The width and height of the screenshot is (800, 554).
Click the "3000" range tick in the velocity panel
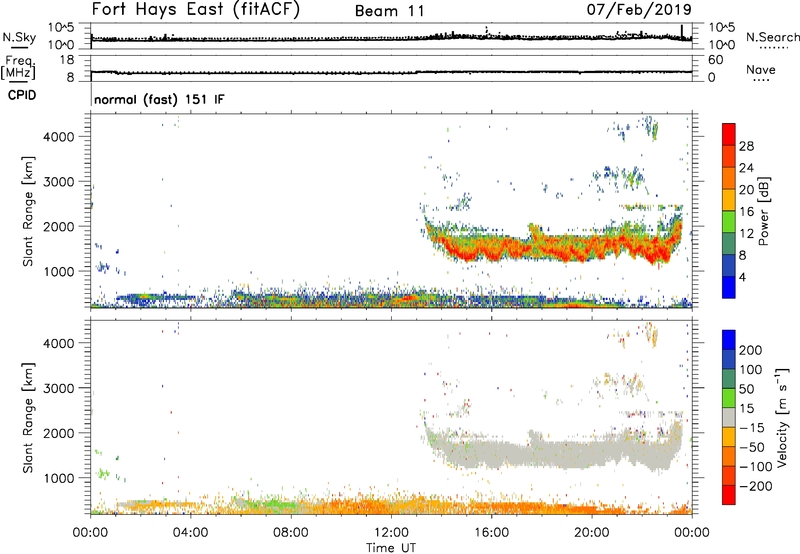(59, 388)
